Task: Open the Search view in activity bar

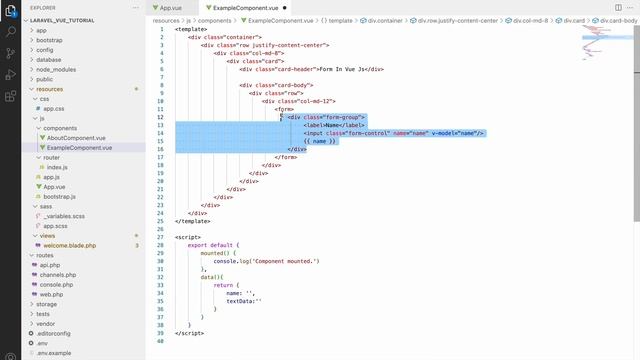Action: click(x=11, y=31)
